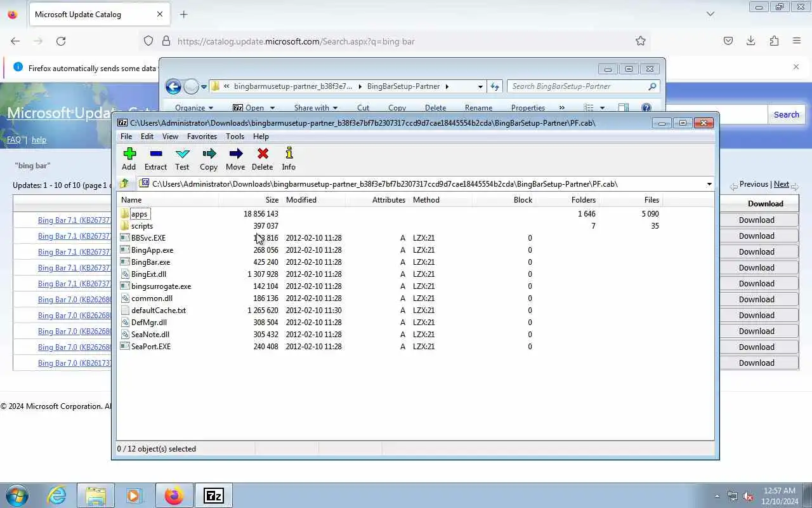The image size is (812, 508).
Task: Select the bingsurrogate.exe file
Action: pyautogui.click(x=160, y=286)
